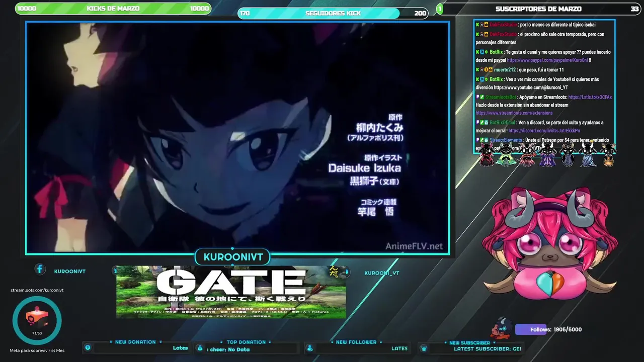Viewport: 644px width, 362px height.
Task: Click the mascot icon beside Follows counter
Action: 502,328
